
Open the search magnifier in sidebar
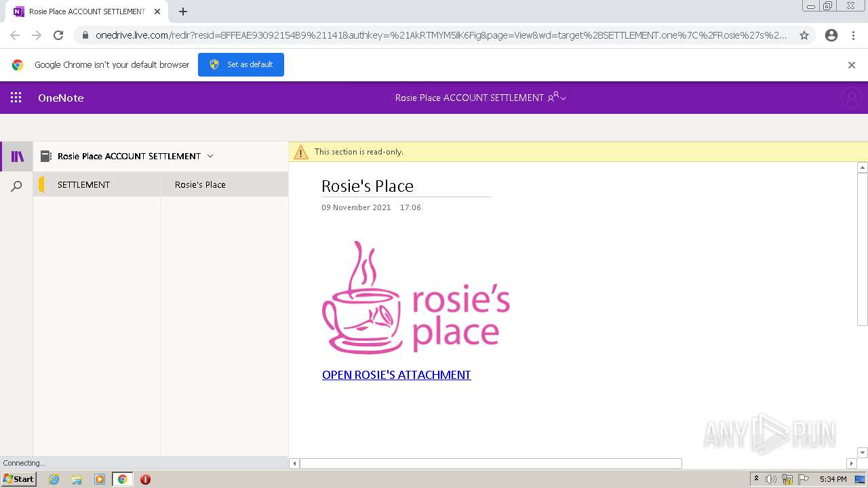17,186
